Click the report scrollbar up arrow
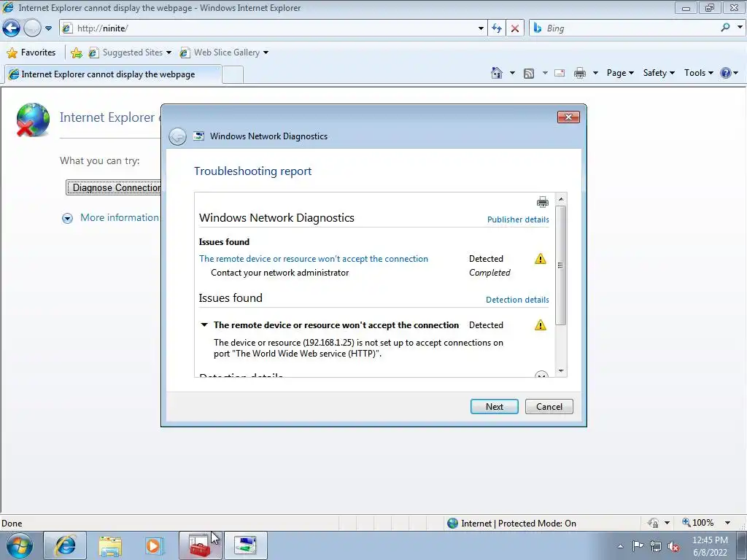Viewport: 747px width, 560px height. coord(561,198)
